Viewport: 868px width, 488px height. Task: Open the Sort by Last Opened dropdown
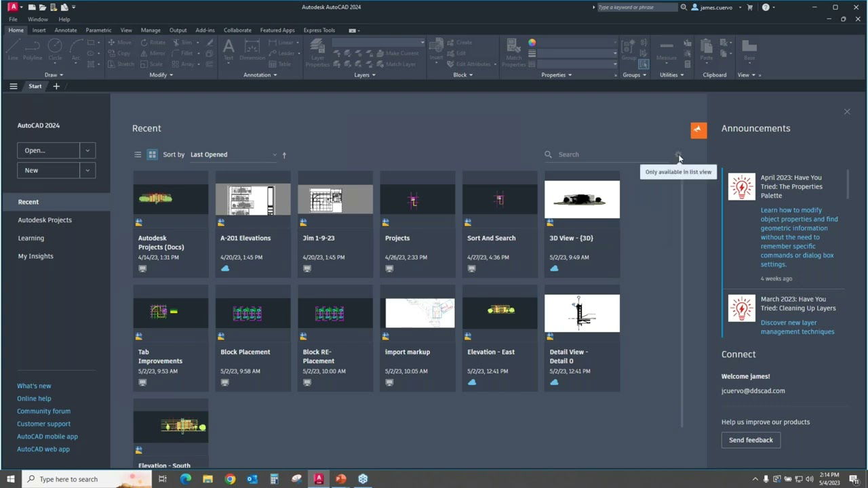(233, 155)
